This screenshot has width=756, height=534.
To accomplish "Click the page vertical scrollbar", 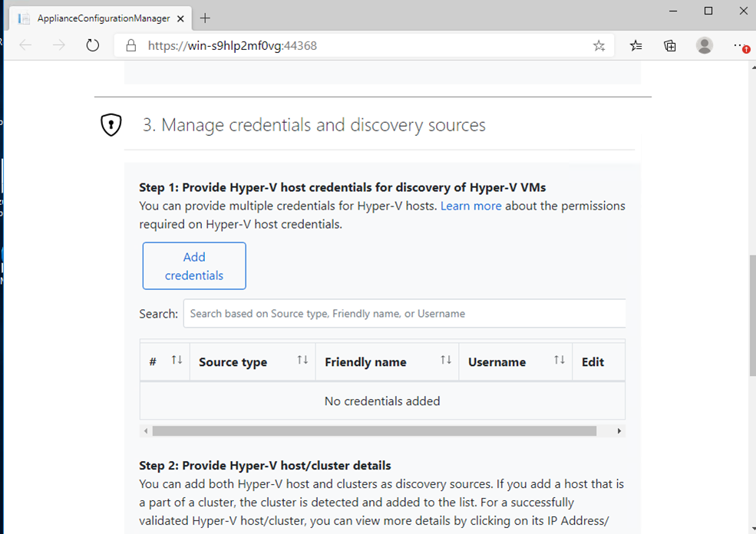I will (x=752, y=315).
